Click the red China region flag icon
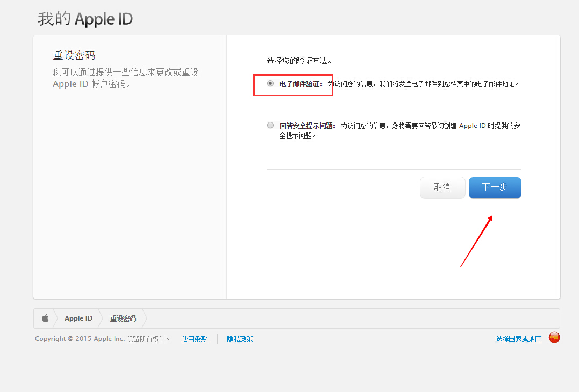Image resolution: width=579 pixels, height=392 pixels. point(554,337)
